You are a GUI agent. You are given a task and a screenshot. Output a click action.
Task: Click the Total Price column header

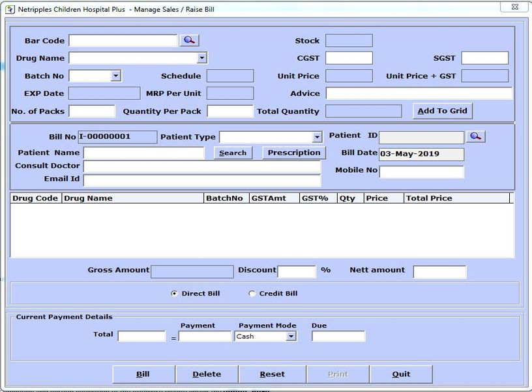tap(456, 198)
